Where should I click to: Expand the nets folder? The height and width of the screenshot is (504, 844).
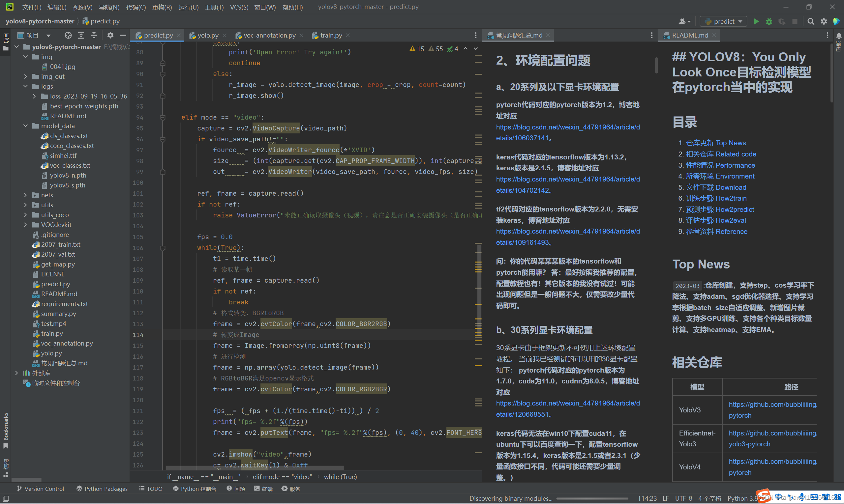25,195
